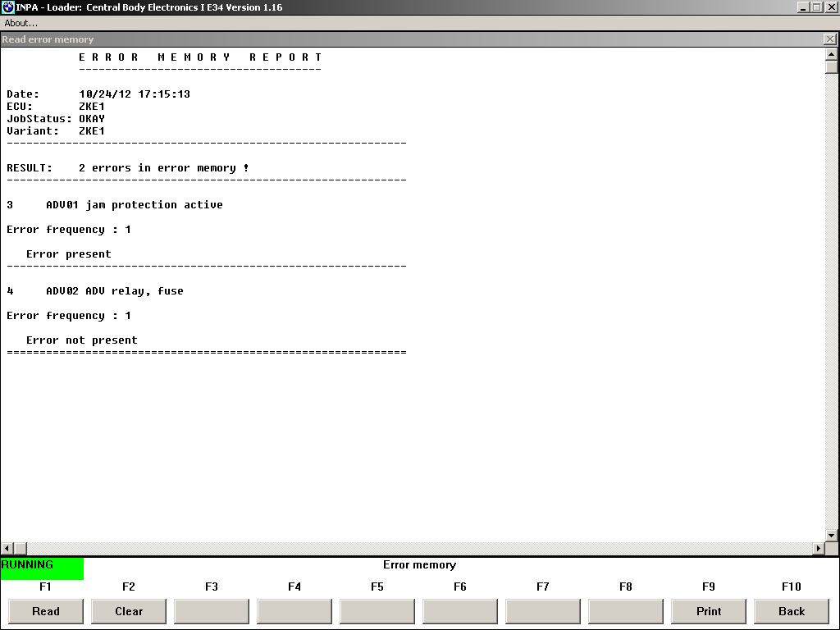Print the error memory report
The width and height of the screenshot is (840, 630).
709,611
